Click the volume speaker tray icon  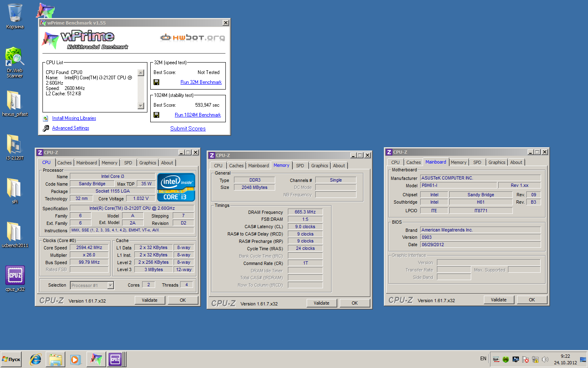click(x=545, y=359)
